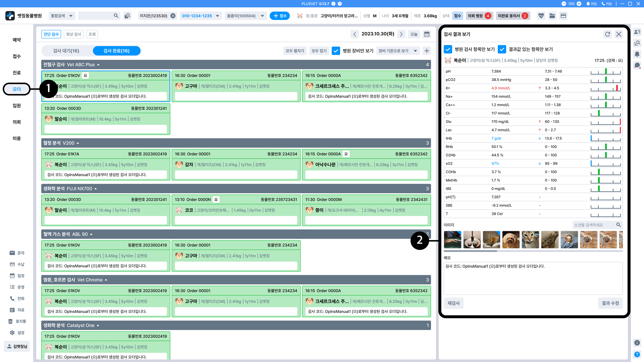The image size is (644, 362).
Task: Switch to the 조제 tab
Action: (x=92, y=34)
